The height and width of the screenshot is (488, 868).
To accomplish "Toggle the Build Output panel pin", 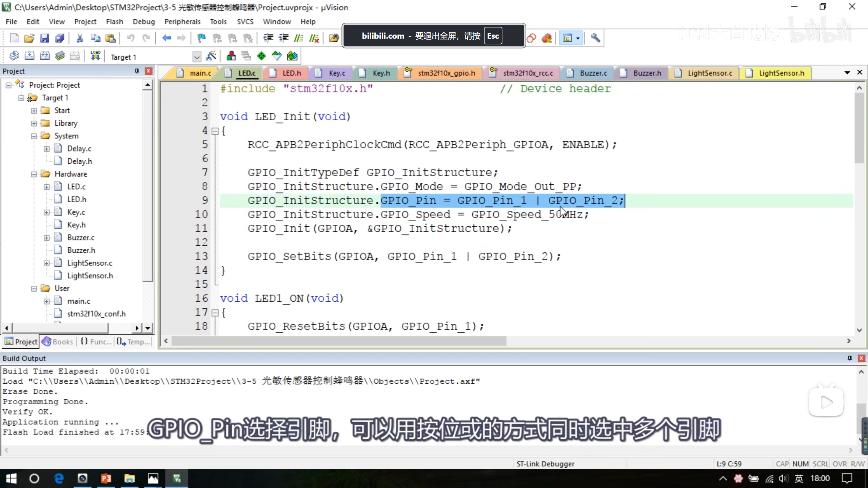I will pos(850,358).
